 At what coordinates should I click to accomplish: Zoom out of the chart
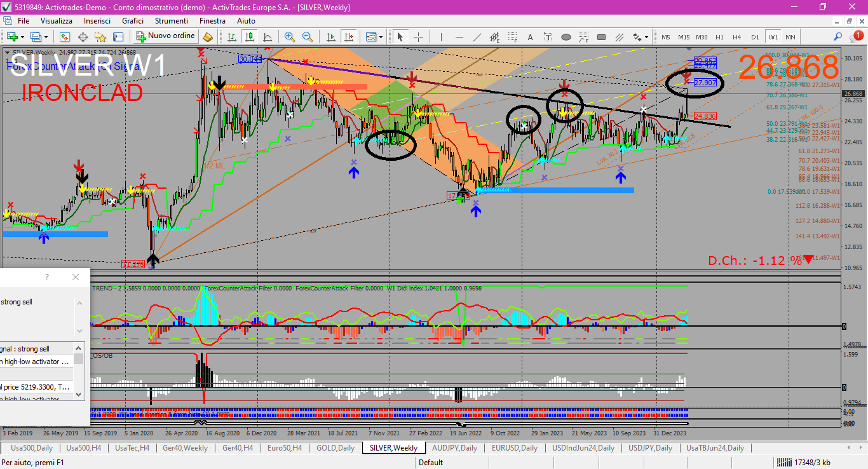point(308,37)
